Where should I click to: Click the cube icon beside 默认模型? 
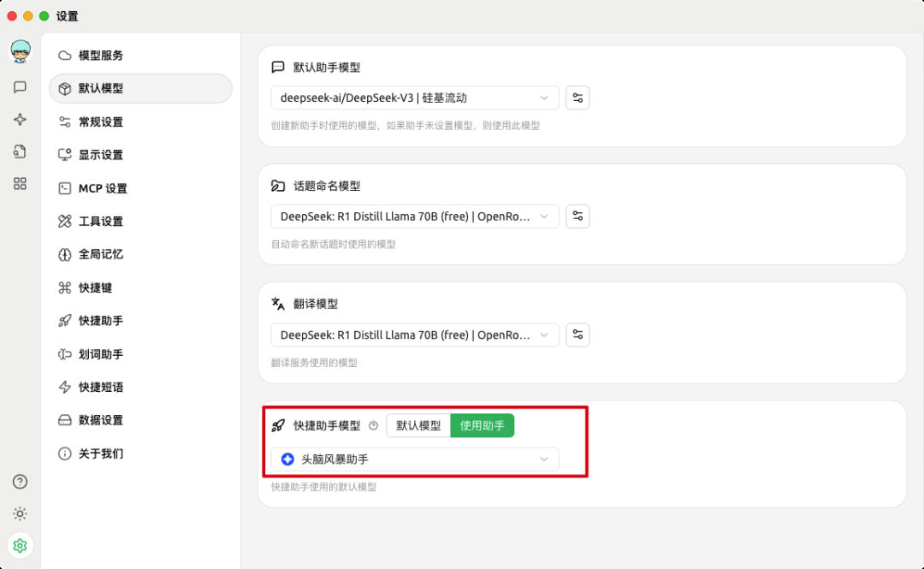click(65, 88)
